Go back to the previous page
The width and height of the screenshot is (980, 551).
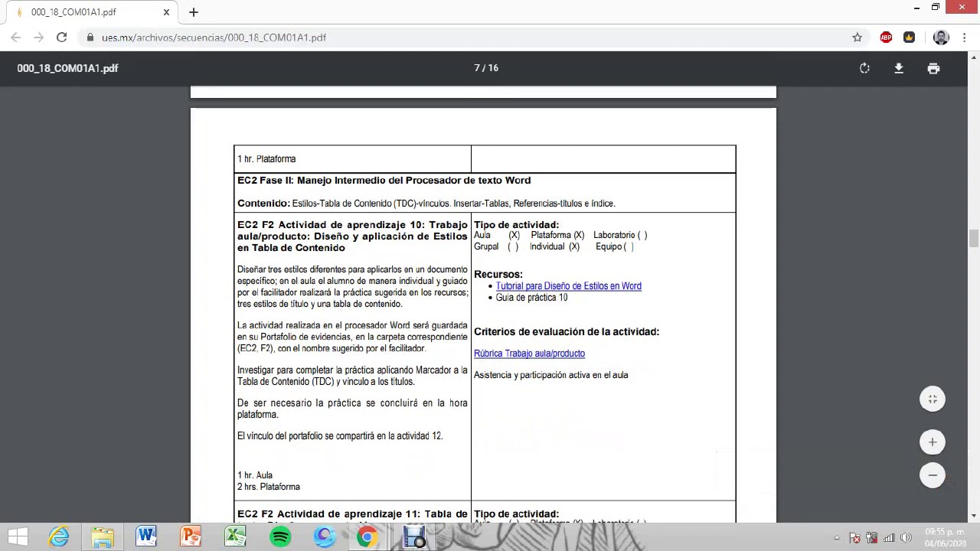pos(16,37)
